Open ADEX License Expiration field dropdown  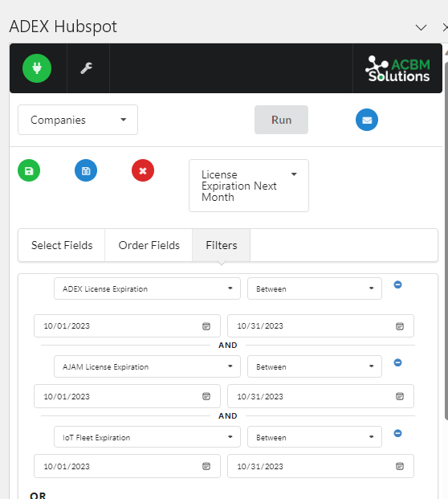(147, 288)
